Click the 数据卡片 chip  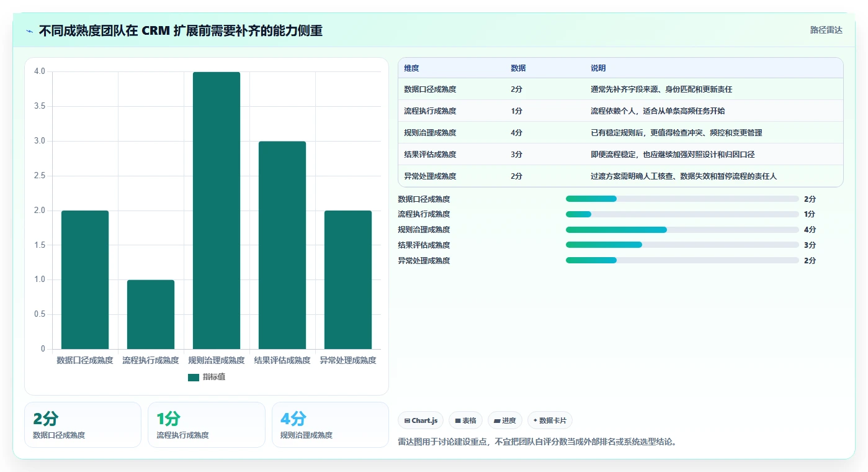[550, 420]
